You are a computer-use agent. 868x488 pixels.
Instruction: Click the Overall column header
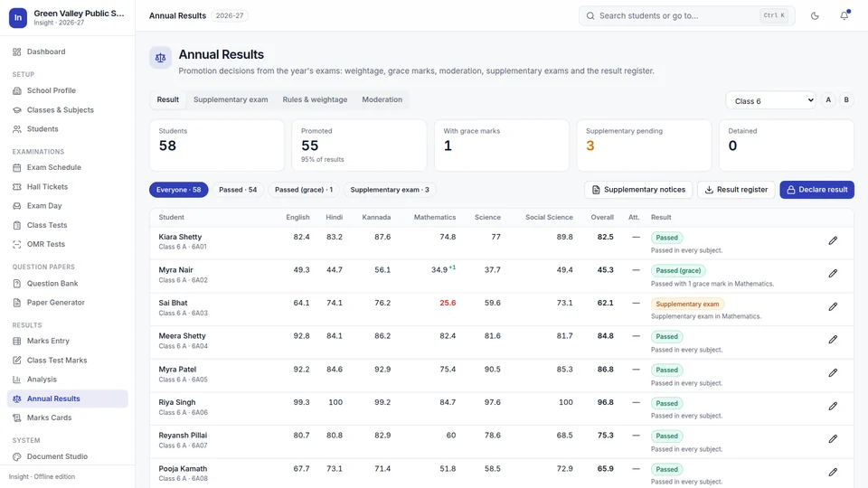click(x=602, y=218)
